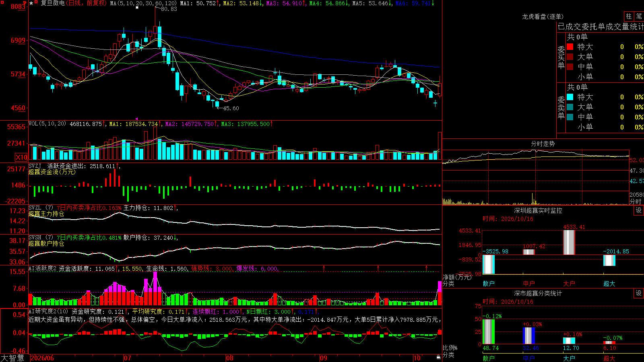Click the dark red 中单 buy-order swatch
Screen dimensions: 644x362
click(x=570, y=67)
